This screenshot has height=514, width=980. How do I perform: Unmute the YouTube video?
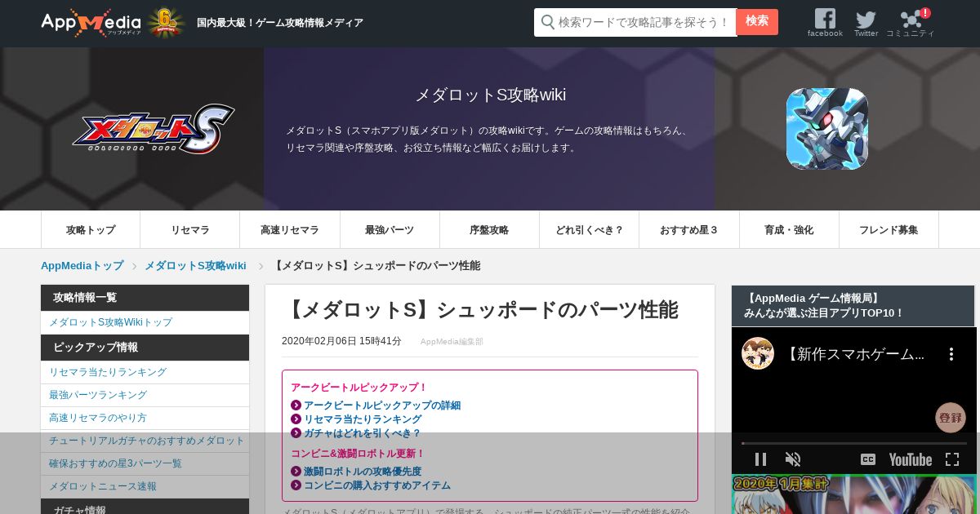click(793, 459)
